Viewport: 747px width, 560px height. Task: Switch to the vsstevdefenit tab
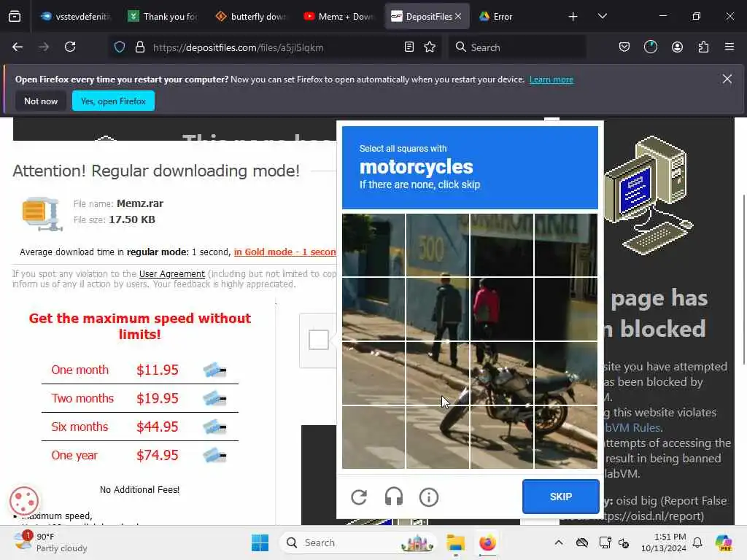75,17
